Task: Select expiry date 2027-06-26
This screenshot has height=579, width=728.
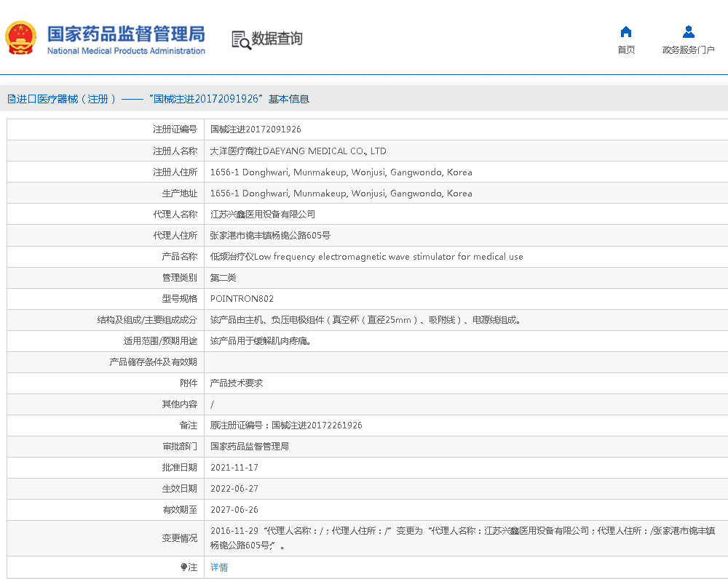Action: pos(234,509)
